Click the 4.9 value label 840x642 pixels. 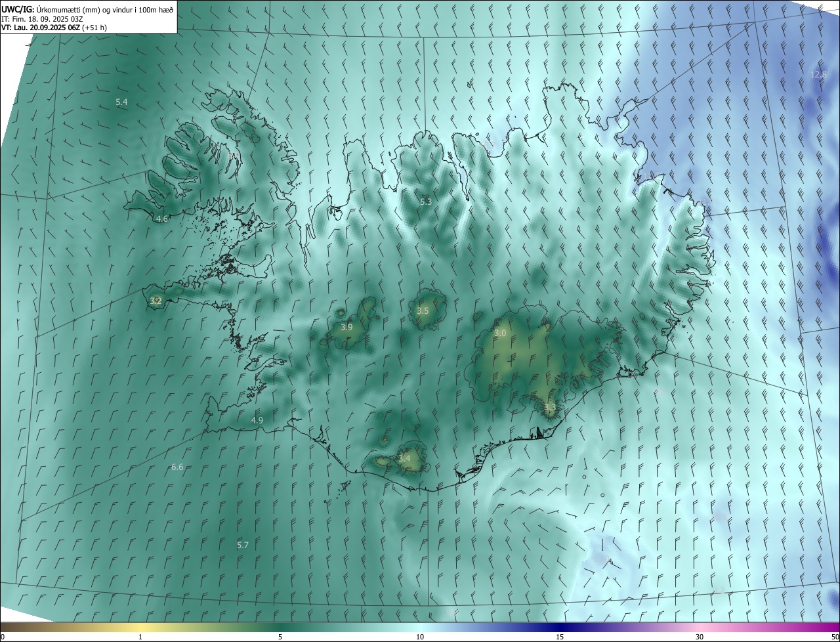tap(257, 420)
